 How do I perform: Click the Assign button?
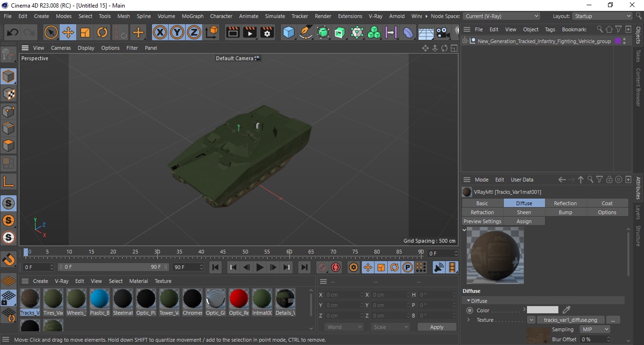(524, 221)
